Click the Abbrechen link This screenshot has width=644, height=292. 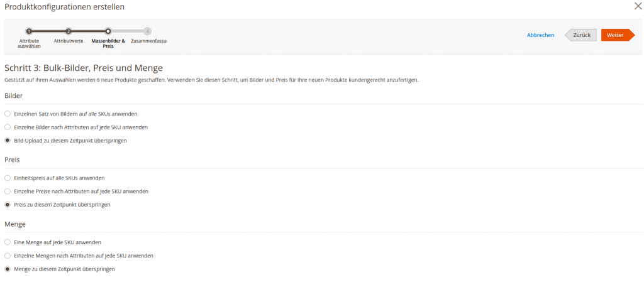[540, 35]
